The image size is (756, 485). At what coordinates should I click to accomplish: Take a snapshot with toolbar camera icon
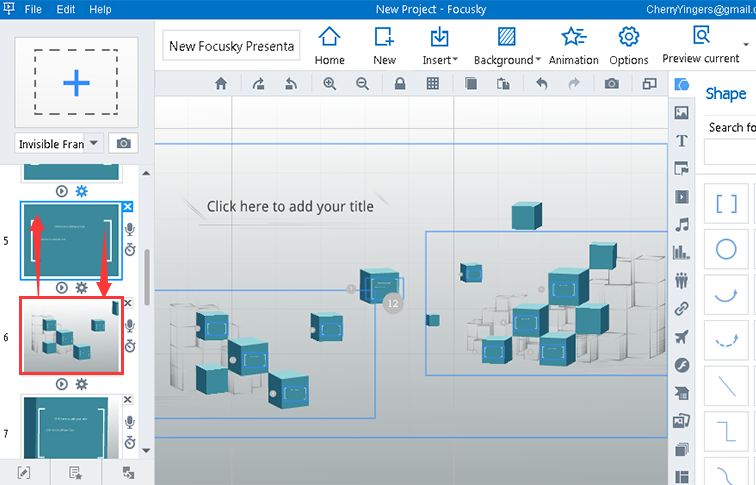pos(612,84)
